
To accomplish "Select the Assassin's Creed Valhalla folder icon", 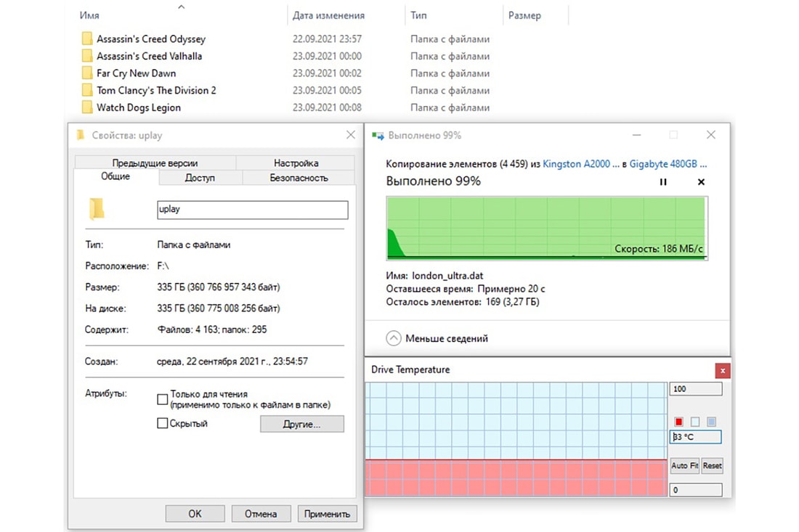I will [x=87, y=56].
